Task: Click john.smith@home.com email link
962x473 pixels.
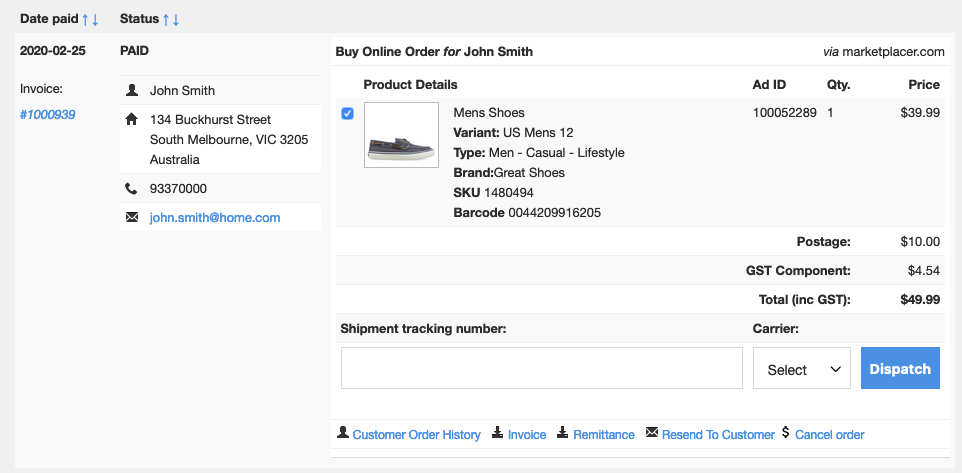Action: (215, 217)
